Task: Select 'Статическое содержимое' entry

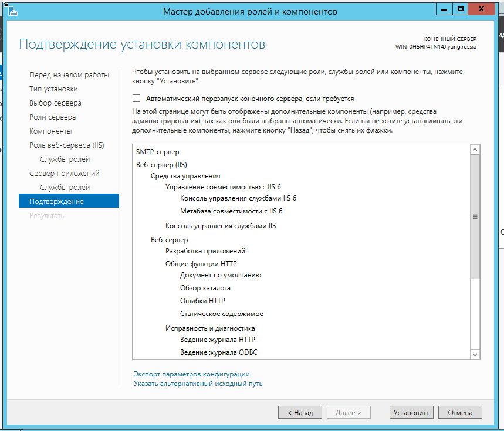Action: point(221,314)
